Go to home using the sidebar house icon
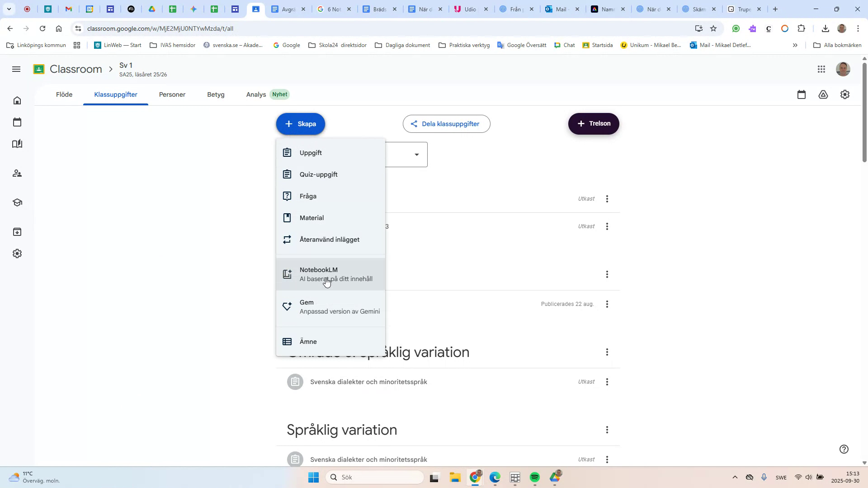This screenshot has height=488, width=868. (17, 100)
